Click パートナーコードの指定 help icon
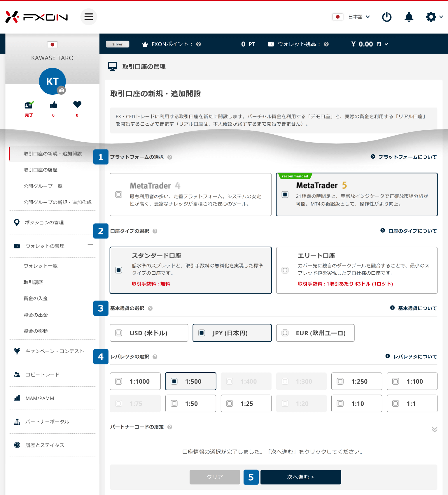 click(x=170, y=427)
